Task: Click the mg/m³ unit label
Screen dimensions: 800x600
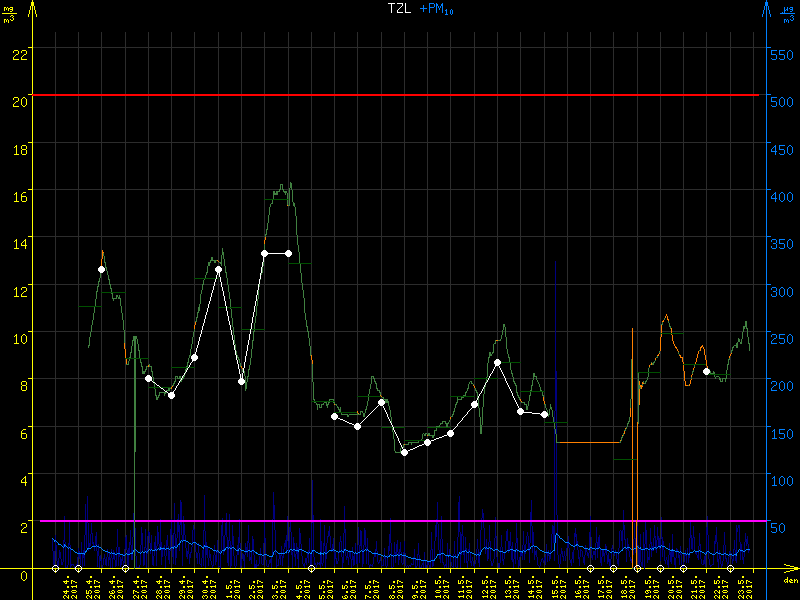Action: pyautogui.click(x=9, y=13)
